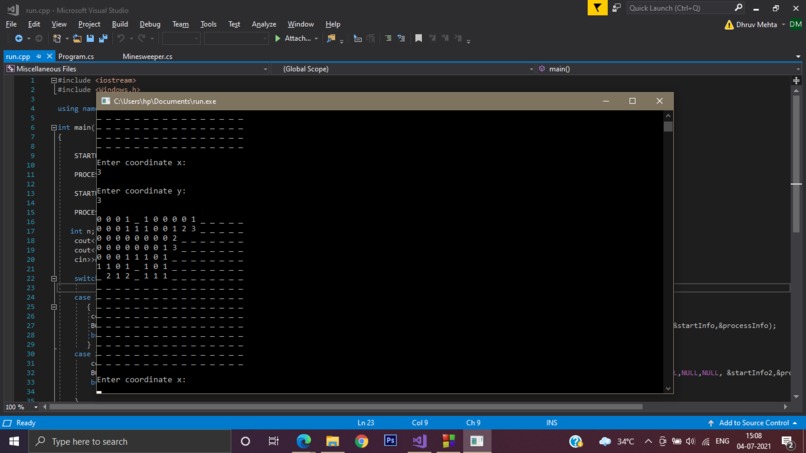
Task: Click the Visual Studio taskbar icon
Action: [419, 441]
